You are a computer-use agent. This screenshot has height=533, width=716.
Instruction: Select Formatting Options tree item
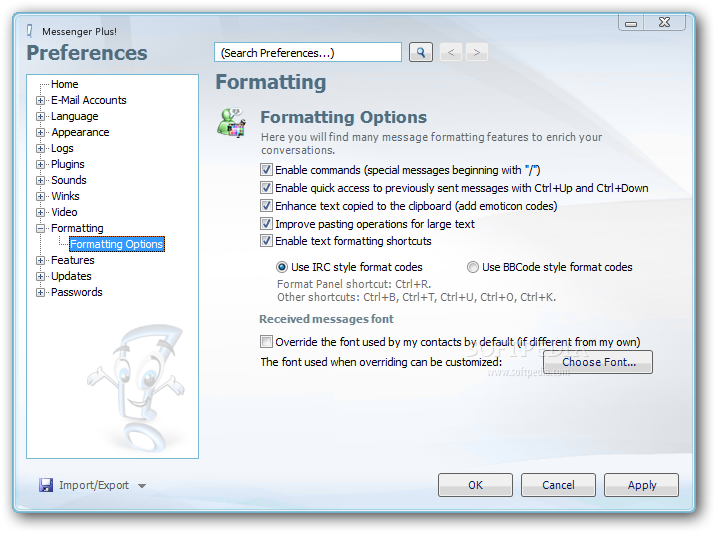117,244
